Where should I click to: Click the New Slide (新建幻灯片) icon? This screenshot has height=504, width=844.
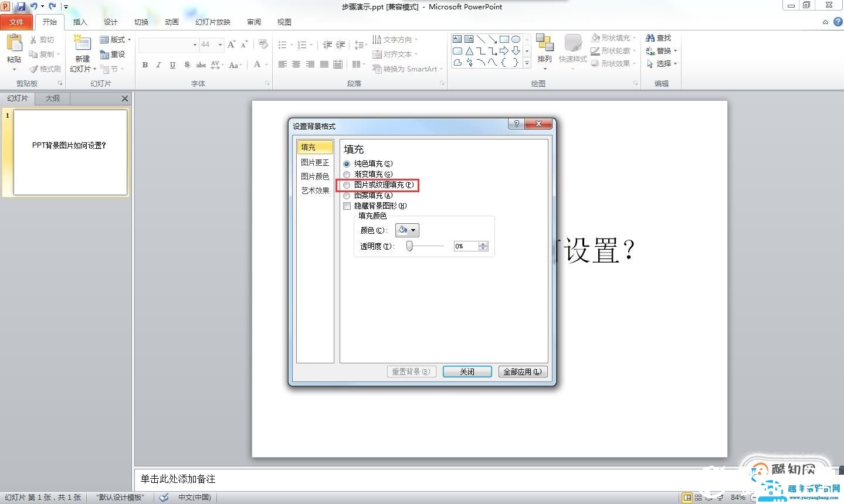(82, 45)
